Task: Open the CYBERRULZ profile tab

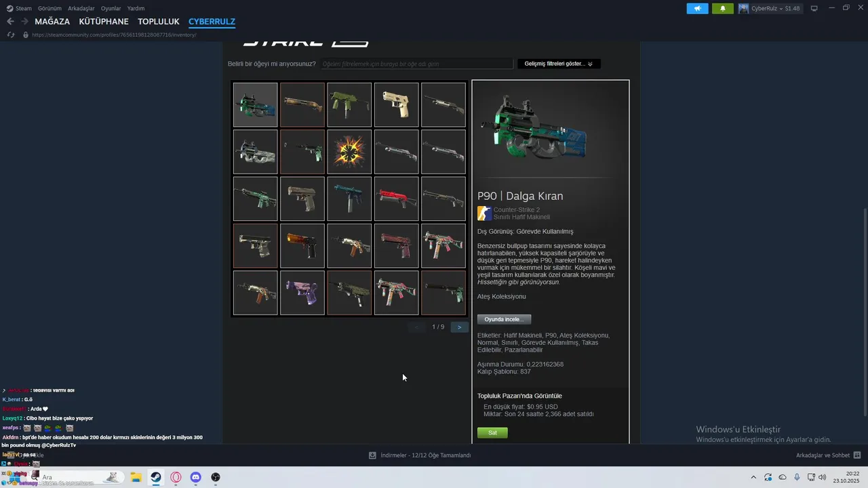Action: click(212, 22)
